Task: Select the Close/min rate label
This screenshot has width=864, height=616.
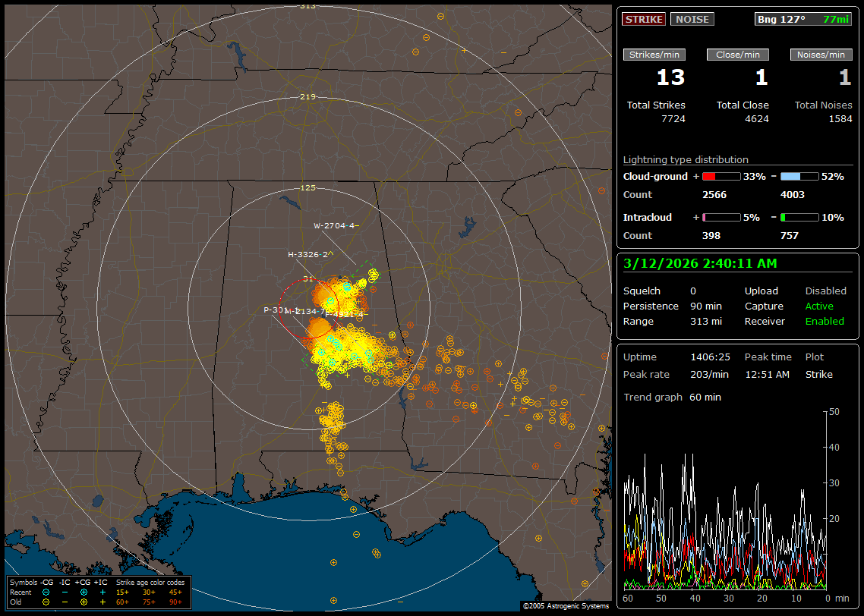Action: point(738,55)
